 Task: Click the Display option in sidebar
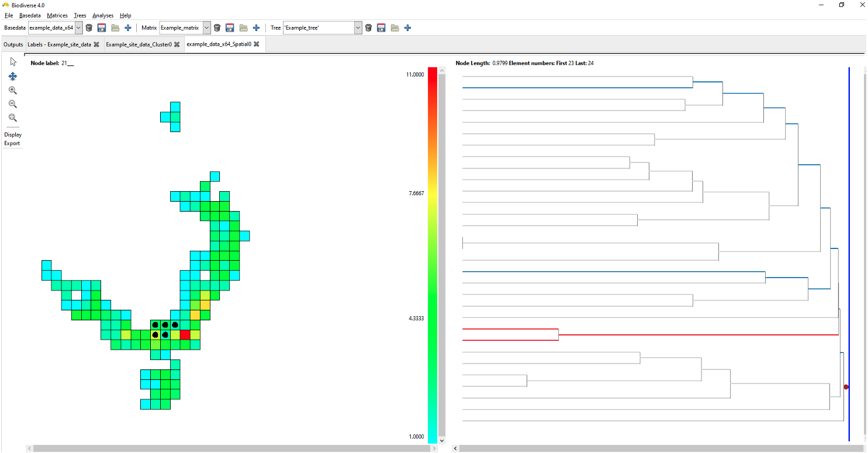tap(13, 134)
